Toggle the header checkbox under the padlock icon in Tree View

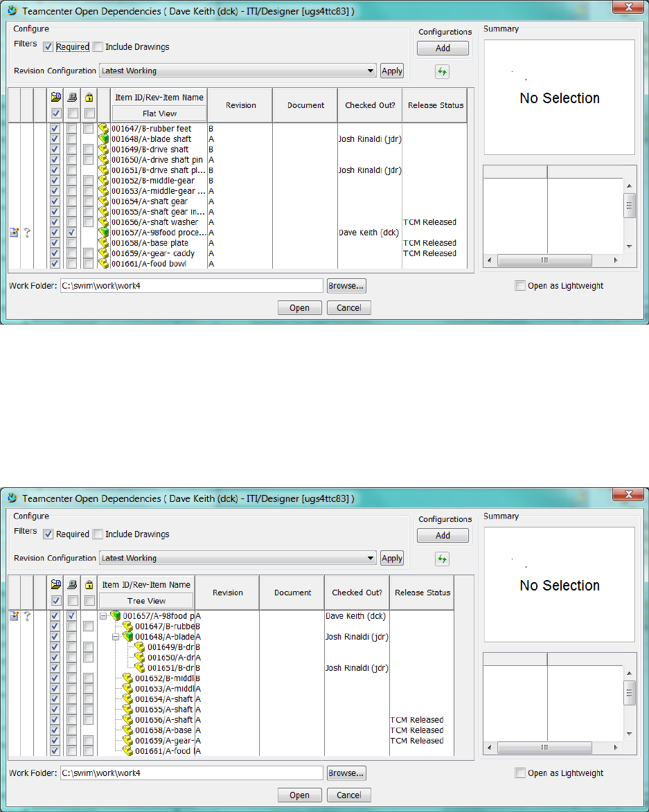(x=89, y=600)
